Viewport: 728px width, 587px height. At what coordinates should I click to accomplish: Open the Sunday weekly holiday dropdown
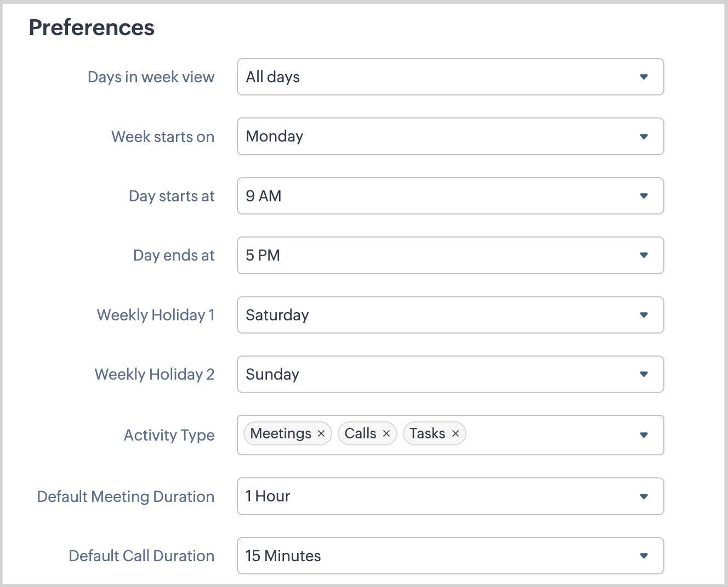[439, 374]
